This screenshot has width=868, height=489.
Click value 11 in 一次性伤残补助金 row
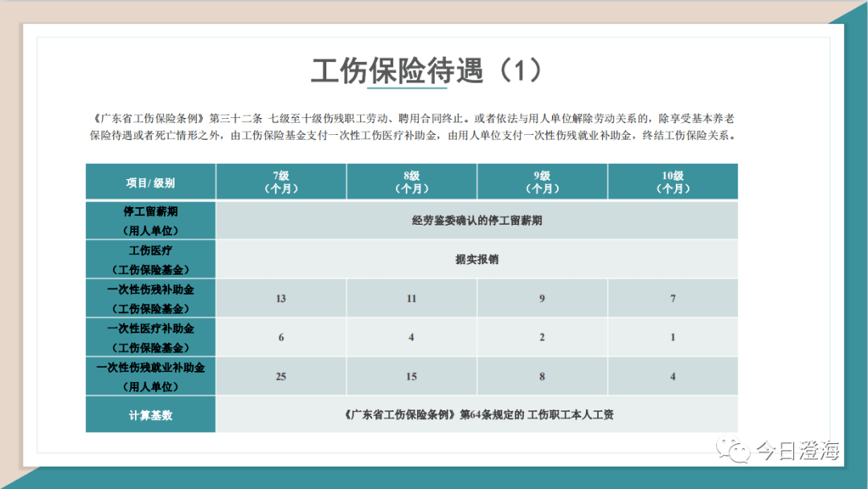pyautogui.click(x=411, y=298)
